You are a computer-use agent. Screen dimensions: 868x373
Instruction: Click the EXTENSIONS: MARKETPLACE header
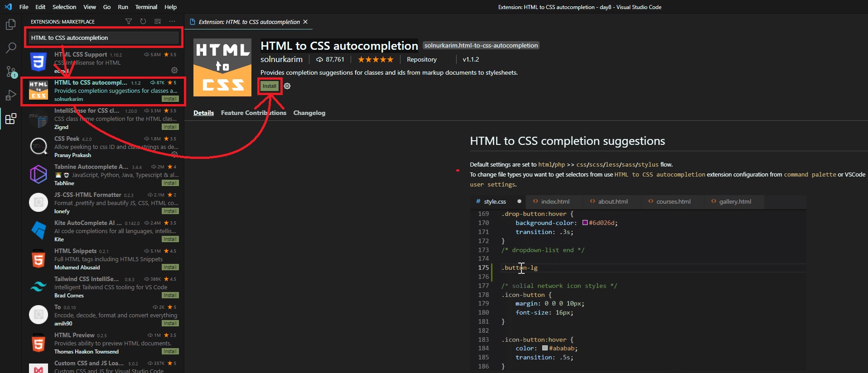(63, 22)
